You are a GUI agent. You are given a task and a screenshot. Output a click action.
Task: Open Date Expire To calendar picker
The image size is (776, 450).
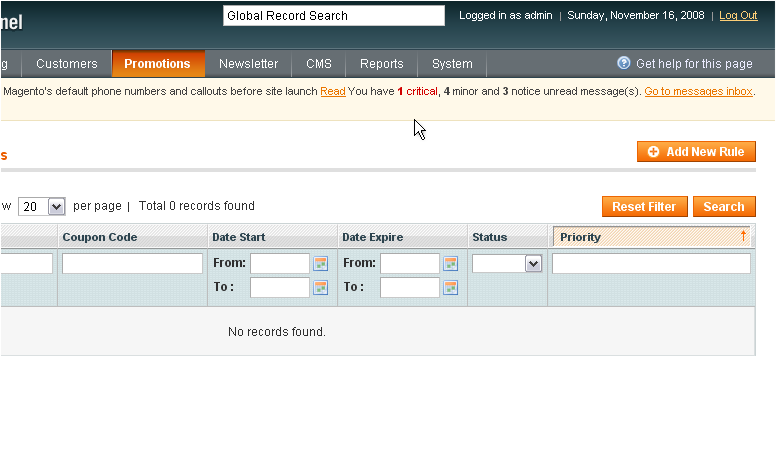450,288
